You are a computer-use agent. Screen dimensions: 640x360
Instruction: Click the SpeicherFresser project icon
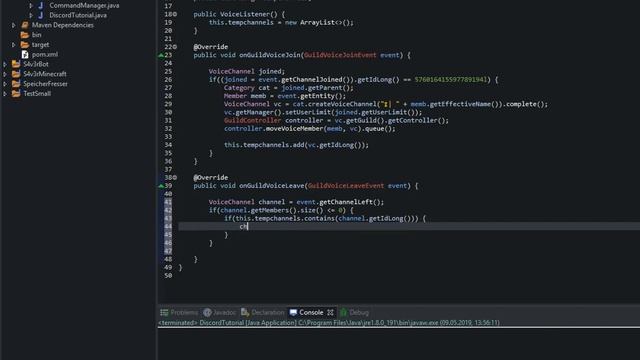(x=16, y=84)
